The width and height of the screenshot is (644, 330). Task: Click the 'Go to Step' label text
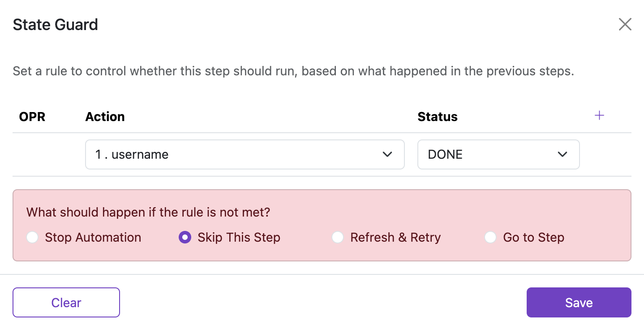tap(533, 237)
